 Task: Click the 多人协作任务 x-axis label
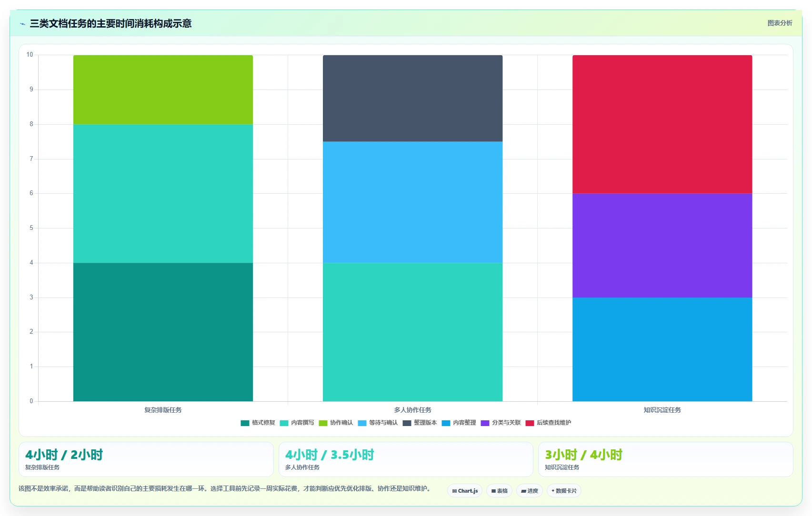tap(412, 410)
